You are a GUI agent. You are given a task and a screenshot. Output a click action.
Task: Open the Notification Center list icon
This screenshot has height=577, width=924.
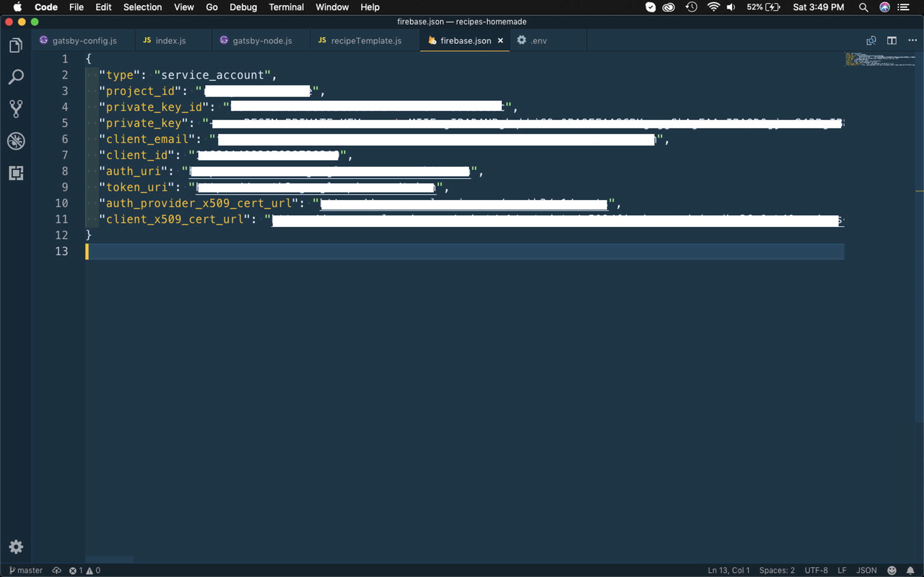[904, 7]
